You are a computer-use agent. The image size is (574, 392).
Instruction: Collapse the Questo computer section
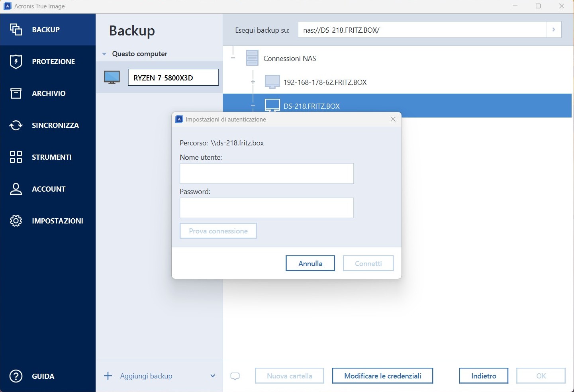point(104,54)
